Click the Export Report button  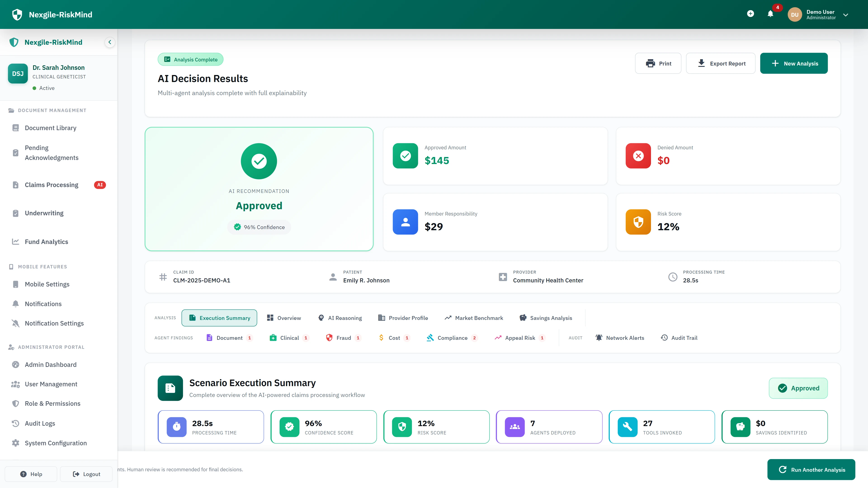721,63
